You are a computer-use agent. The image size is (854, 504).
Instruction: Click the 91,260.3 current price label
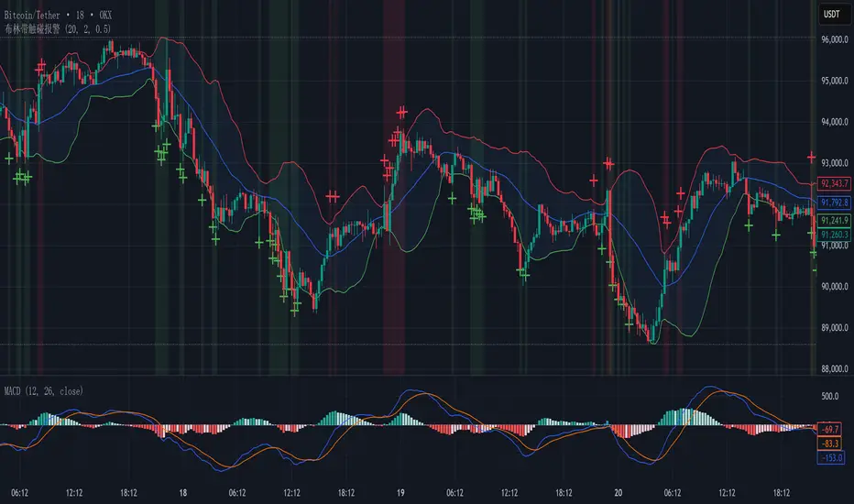pyautogui.click(x=835, y=235)
